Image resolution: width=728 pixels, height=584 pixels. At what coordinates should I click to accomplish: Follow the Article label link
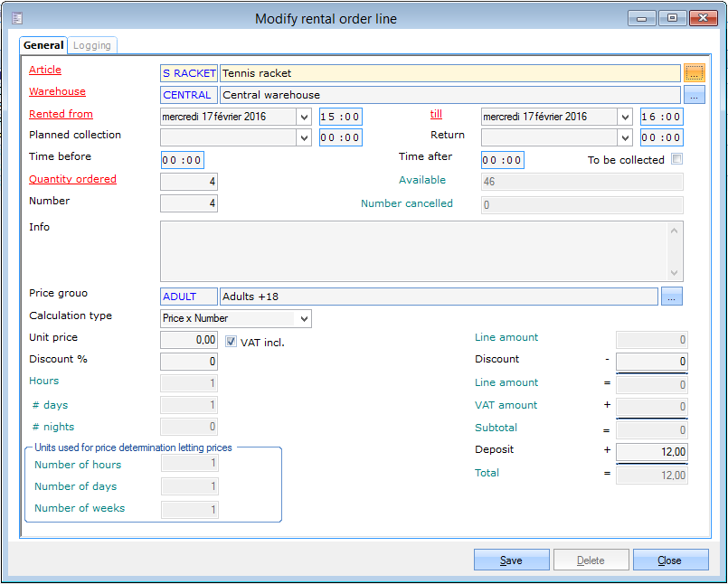[x=45, y=70]
